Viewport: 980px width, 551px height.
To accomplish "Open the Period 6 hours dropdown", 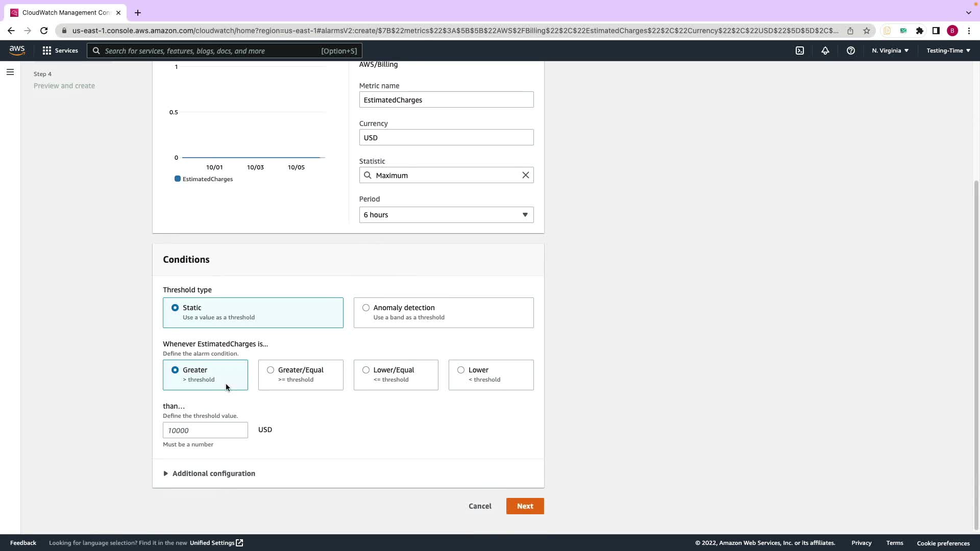I will 446,215.
